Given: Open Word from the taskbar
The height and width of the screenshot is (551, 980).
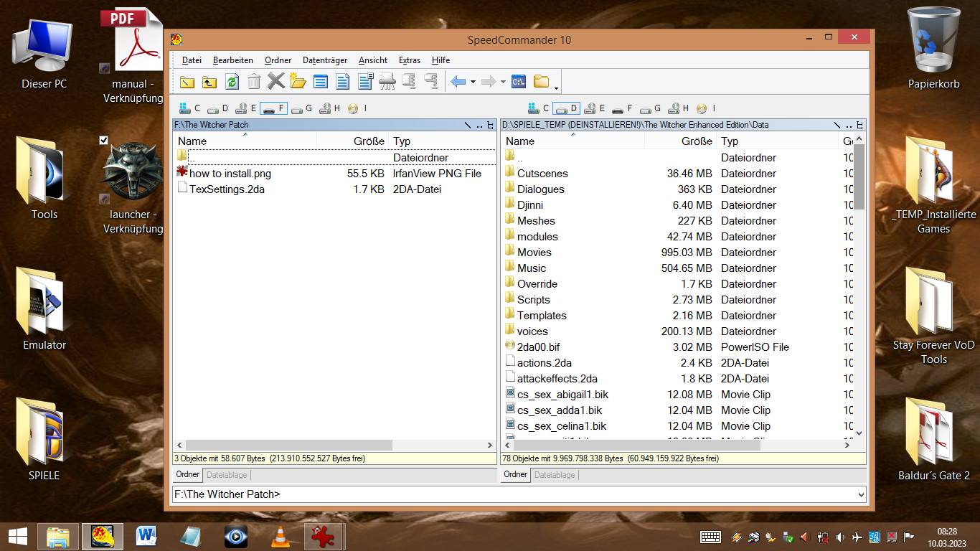Looking at the screenshot, I should coord(146,537).
